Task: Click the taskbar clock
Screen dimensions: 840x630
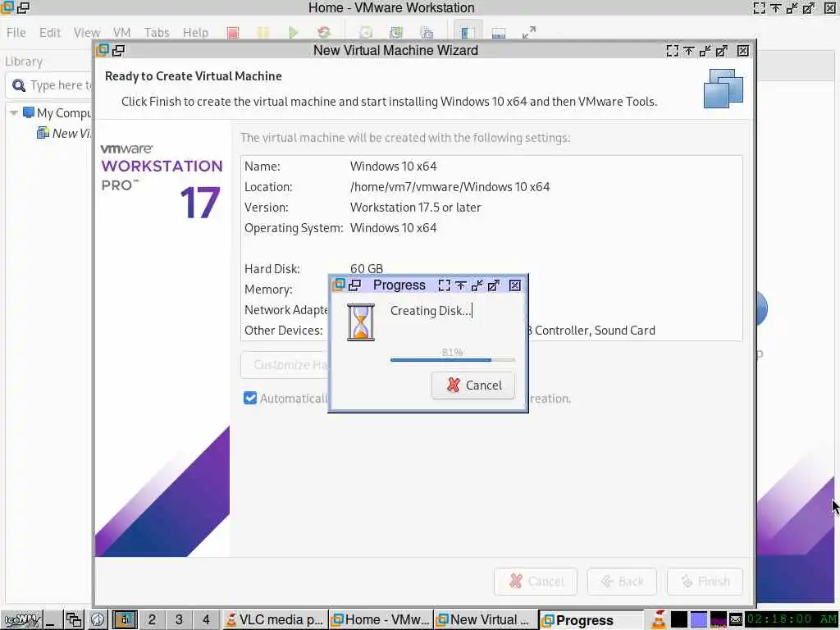Action: pyautogui.click(x=790, y=619)
